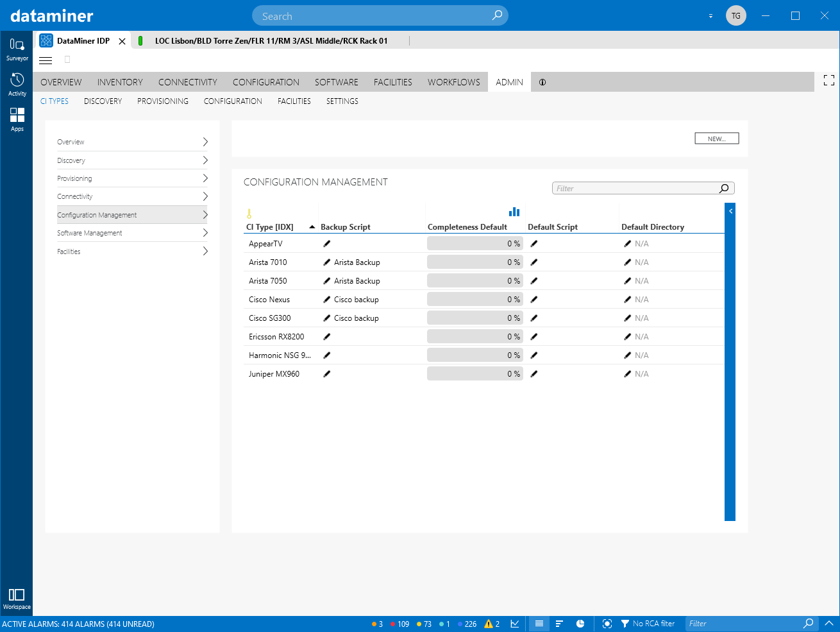Image resolution: width=840 pixels, height=632 pixels.
Task: Open the user options dropdown arrow near TG
Action: [x=710, y=16]
